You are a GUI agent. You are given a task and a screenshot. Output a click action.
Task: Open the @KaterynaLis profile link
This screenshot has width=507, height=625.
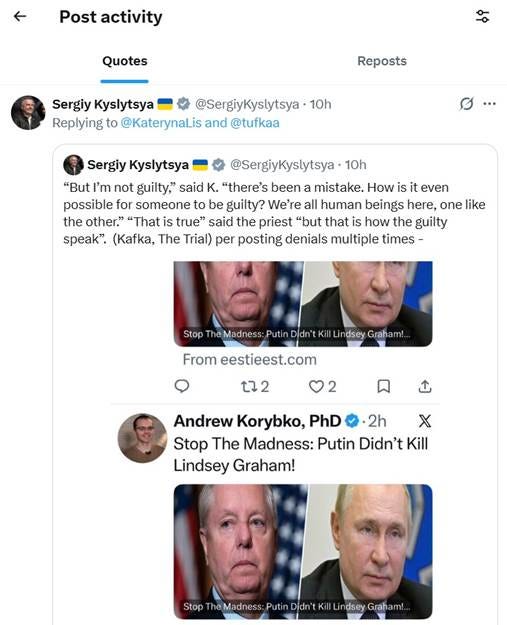[161, 123]
